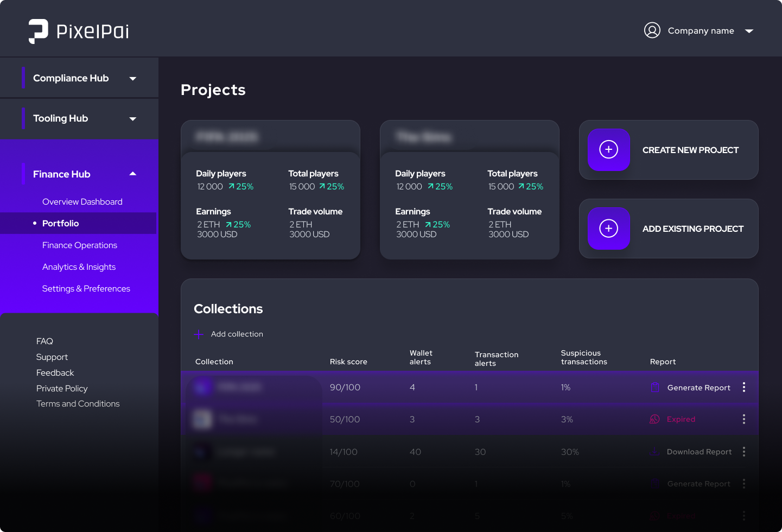Click the 50/100 risk score value
The height and width of the screenshot is (532, 782).
(345, 419)
